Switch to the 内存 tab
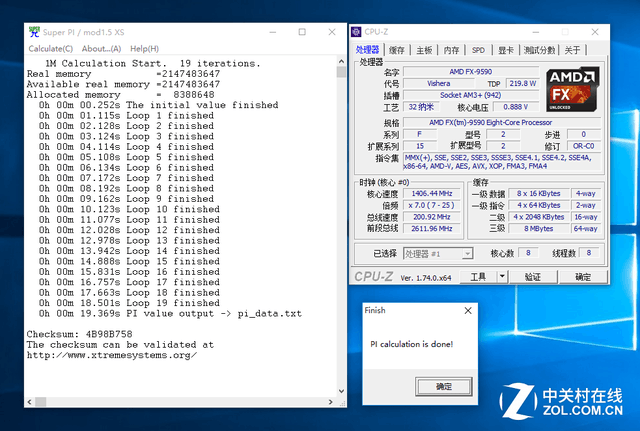 [x=451, y=50]
